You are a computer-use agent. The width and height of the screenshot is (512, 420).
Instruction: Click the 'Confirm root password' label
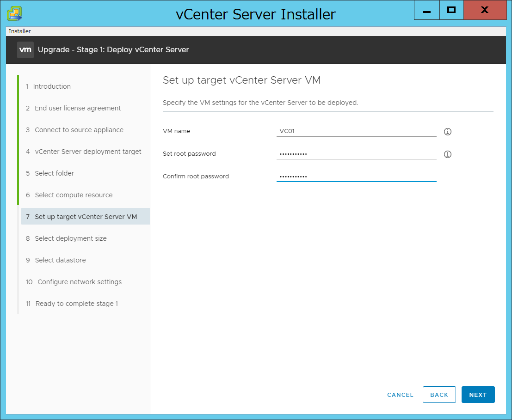tap(196, 177)
